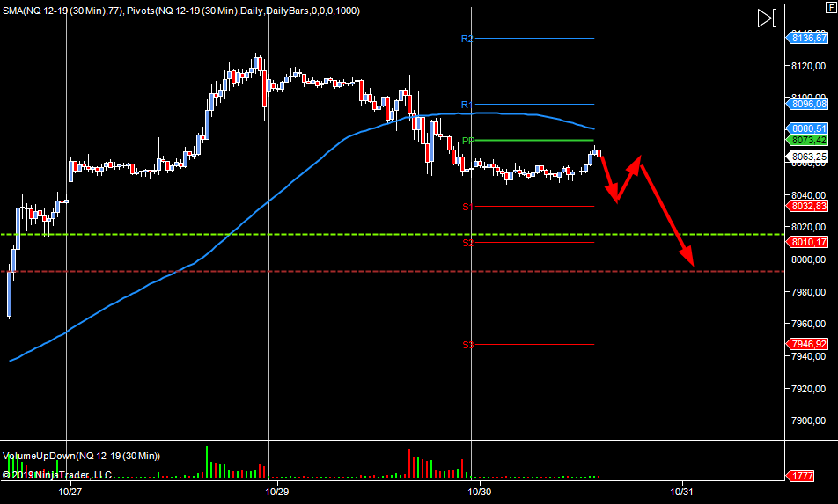
Task: Click the 8063,25 current price marker
Action: (x=808, y=157)
